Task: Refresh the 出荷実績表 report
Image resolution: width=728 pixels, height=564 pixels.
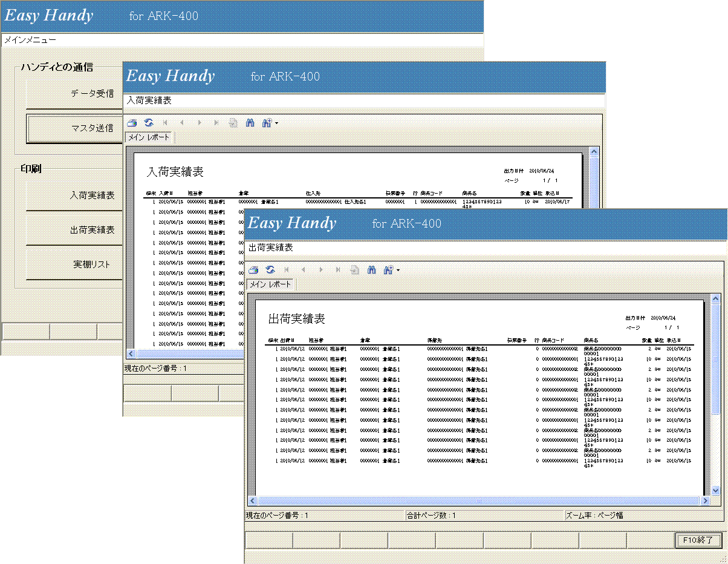Action: click(x=270, y=270)
